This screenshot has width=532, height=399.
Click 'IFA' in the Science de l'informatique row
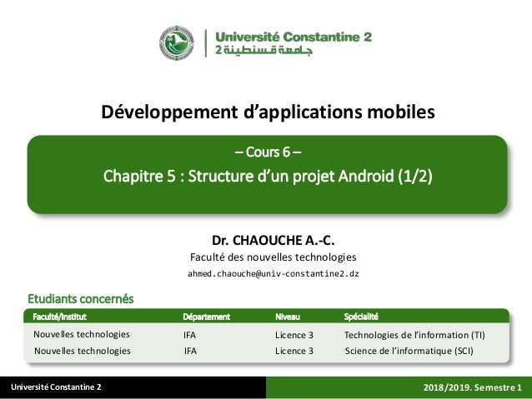[x=190, y=351]
